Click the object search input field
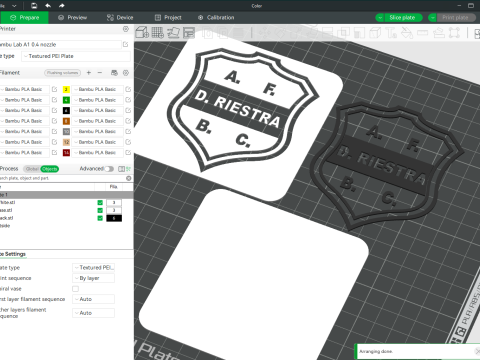This screenshot has height=360, width=480. click(62, 178)
